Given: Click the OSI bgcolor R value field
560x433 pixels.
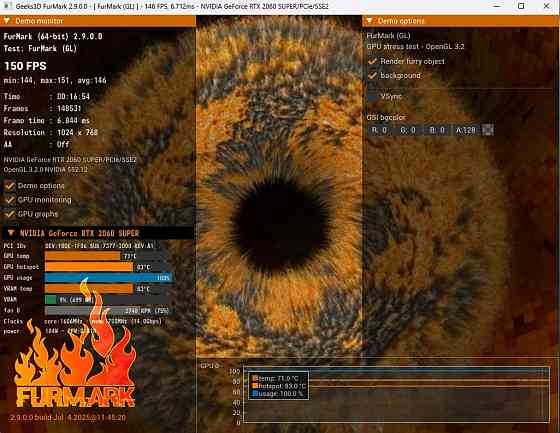Looking at the screenshot, I should (379, 130).
